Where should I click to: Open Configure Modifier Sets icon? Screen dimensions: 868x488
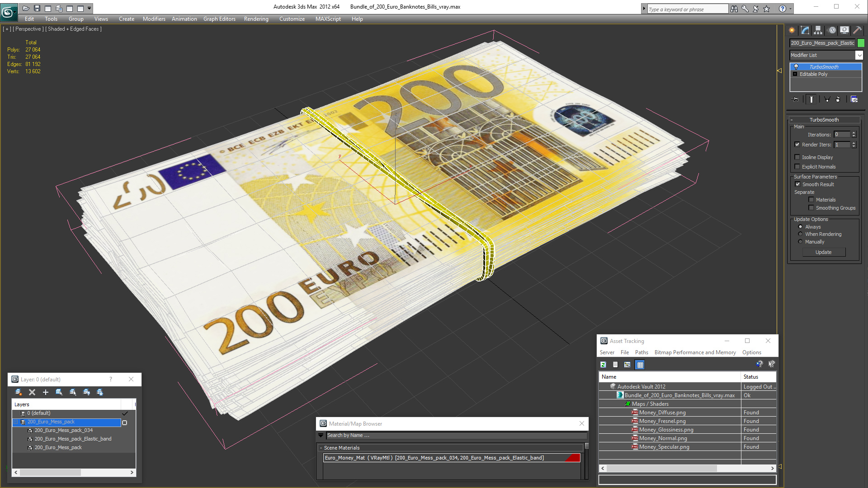[x=854, y=99]
